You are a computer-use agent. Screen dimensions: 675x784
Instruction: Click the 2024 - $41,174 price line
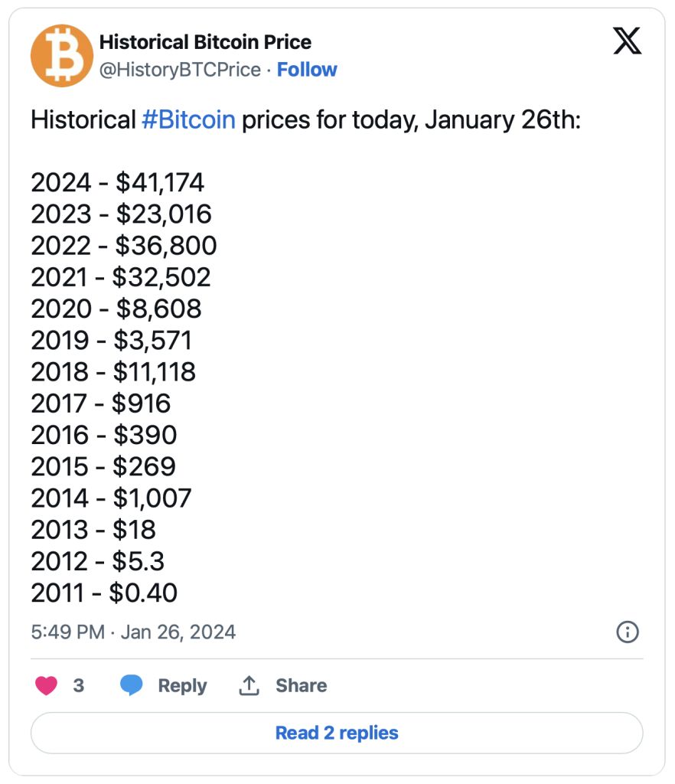(118, 182)
